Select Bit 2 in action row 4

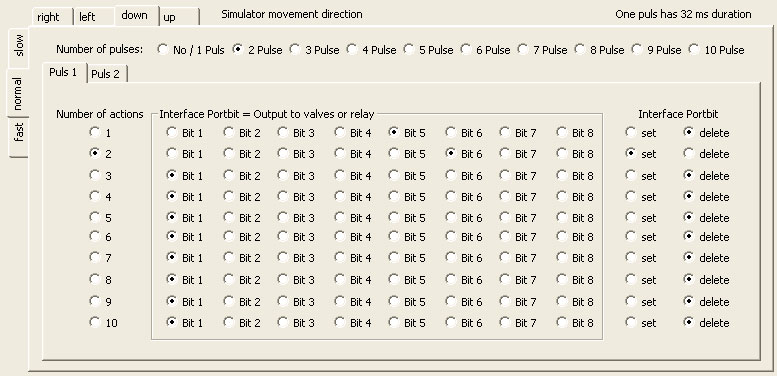(x=228, y=196)
